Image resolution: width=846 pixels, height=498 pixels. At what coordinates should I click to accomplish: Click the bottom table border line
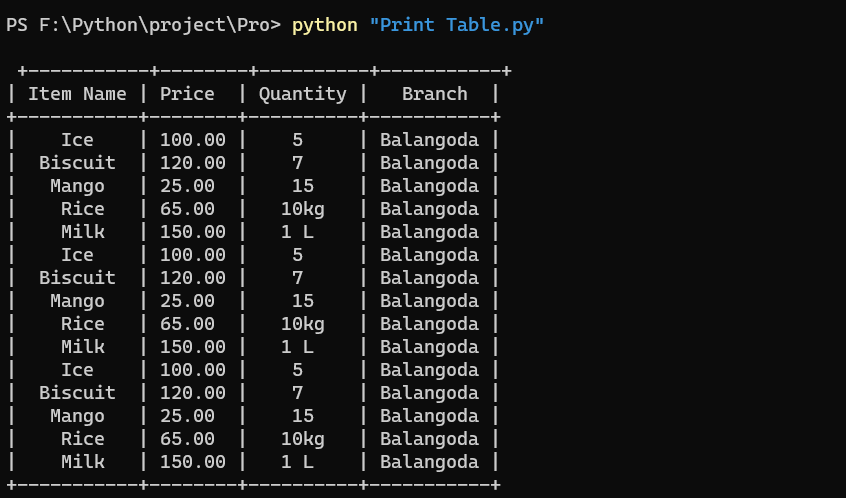[x=253, y=485]
